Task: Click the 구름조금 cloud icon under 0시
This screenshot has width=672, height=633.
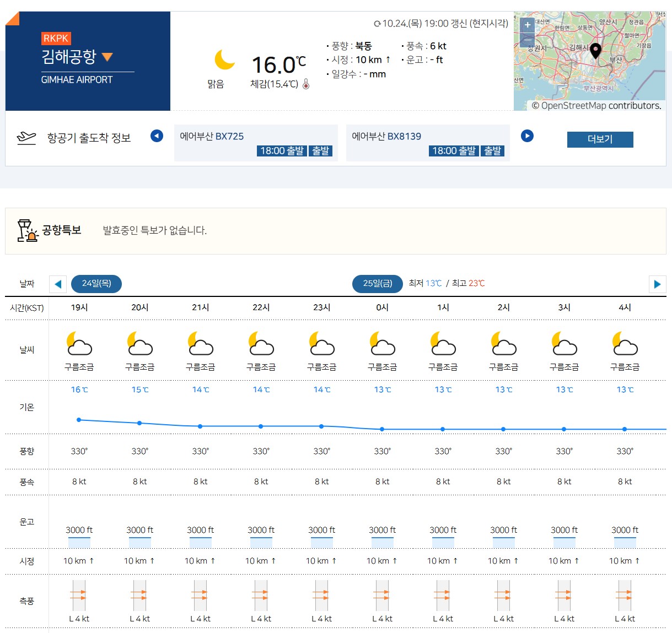Action: tap(382, 344)
